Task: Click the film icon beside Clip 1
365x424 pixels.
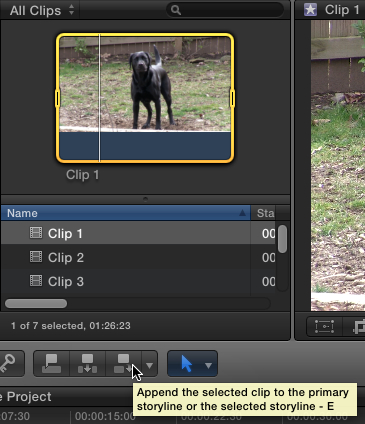Action: (36, 233)
